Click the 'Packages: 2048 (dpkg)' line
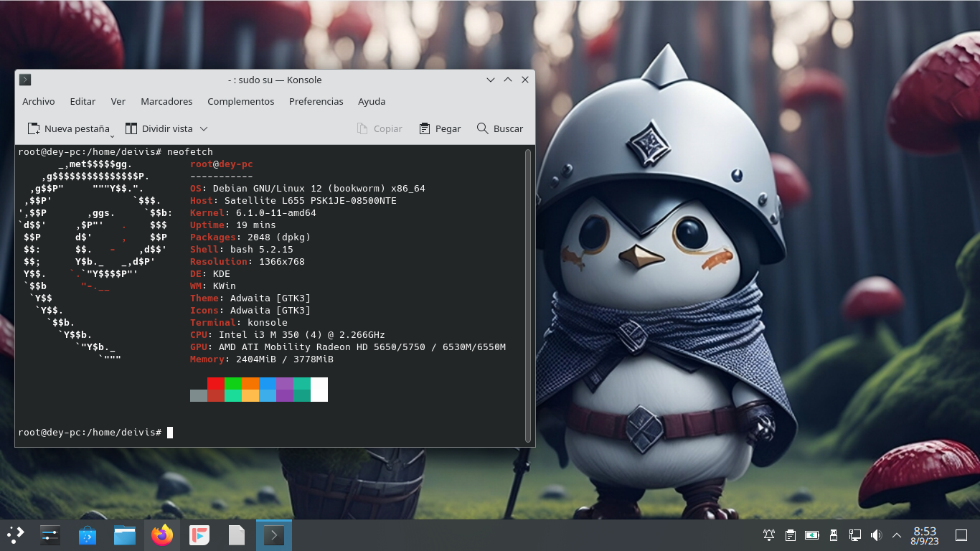This screenshot has width=980, height=551. pos(250,237)
